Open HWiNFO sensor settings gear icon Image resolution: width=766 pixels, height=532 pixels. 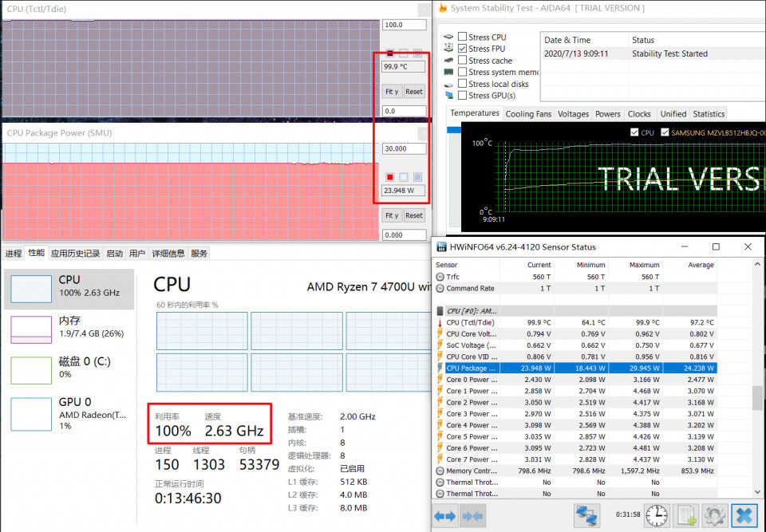pos(713,516)
